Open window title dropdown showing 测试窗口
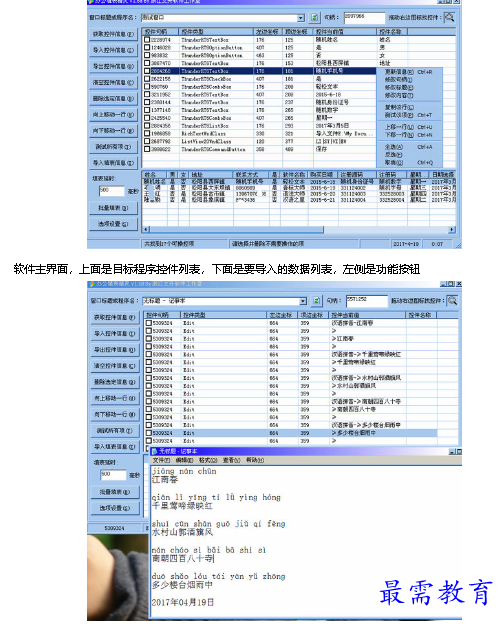 click(301, 18)
